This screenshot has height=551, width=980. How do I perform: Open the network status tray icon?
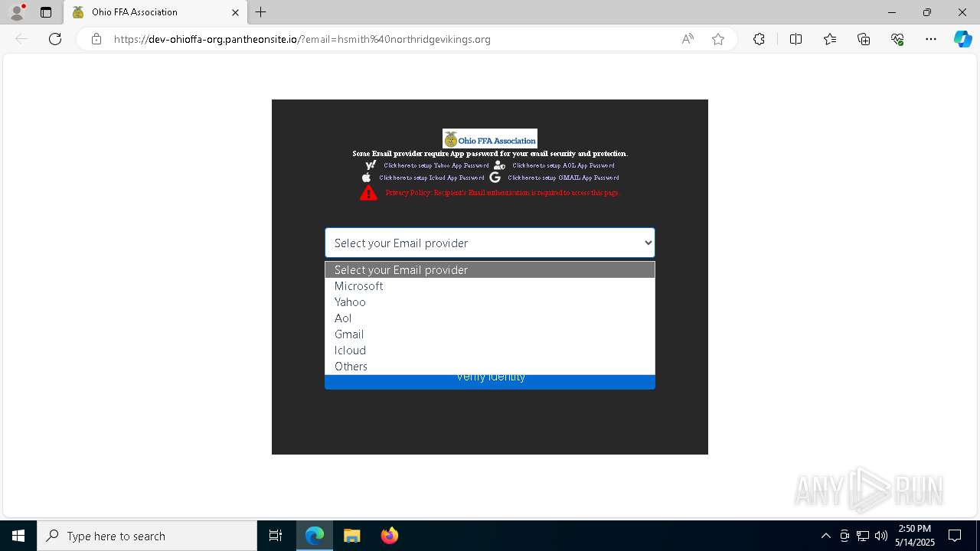[863, 536]
